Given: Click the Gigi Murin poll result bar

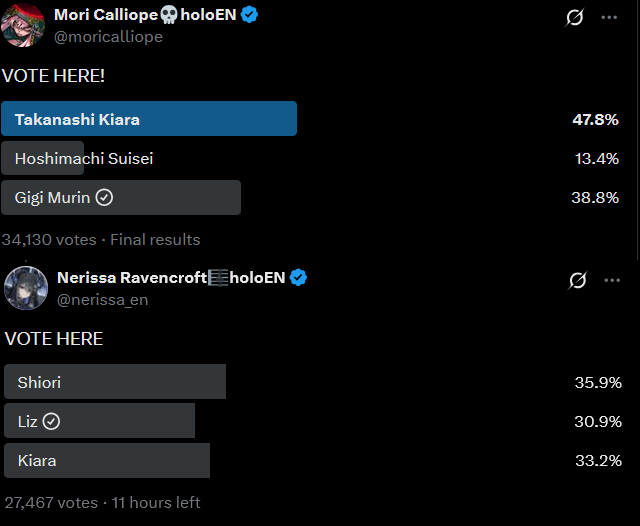Looking at the screenshot, I should click(x=121, y=198).
